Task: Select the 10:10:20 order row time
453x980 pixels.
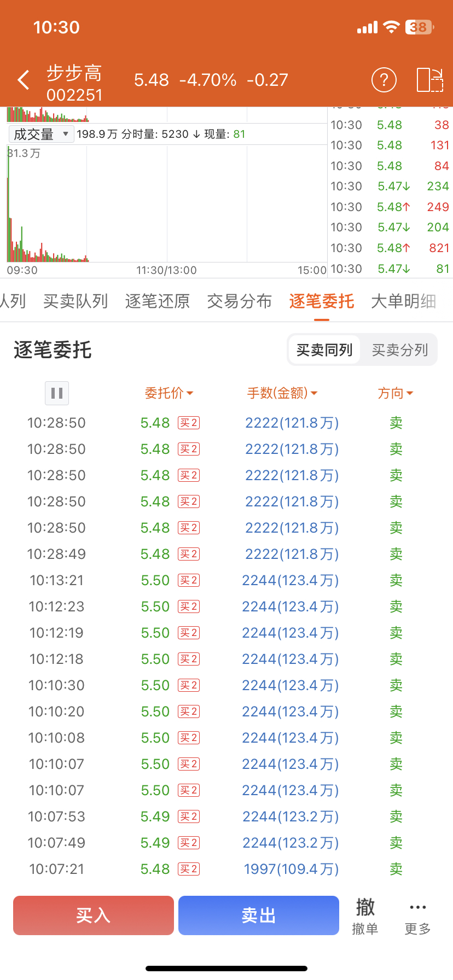Action: point(56,711)
